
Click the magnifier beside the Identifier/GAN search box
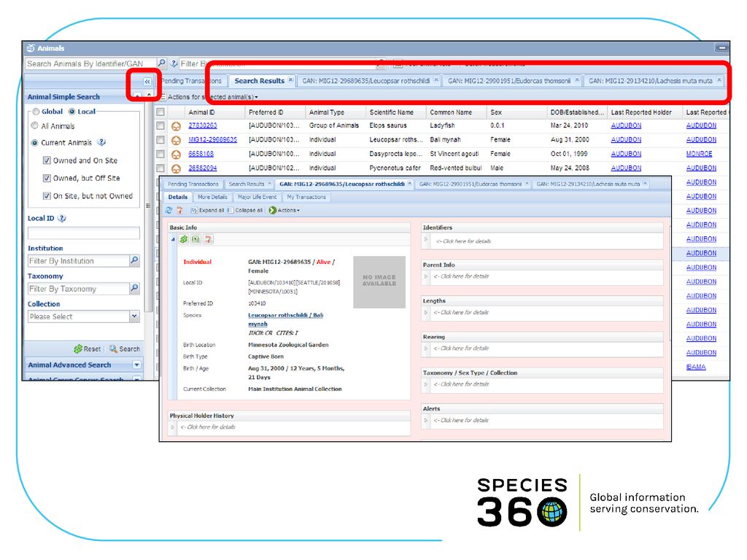[x=161, y=63]
